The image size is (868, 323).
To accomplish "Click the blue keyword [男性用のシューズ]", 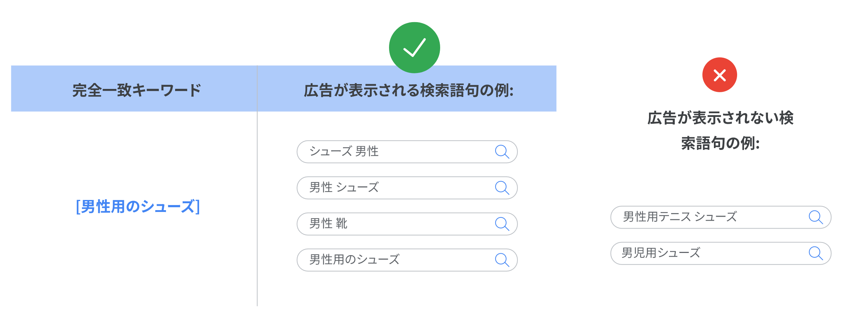I will point(138,207).
